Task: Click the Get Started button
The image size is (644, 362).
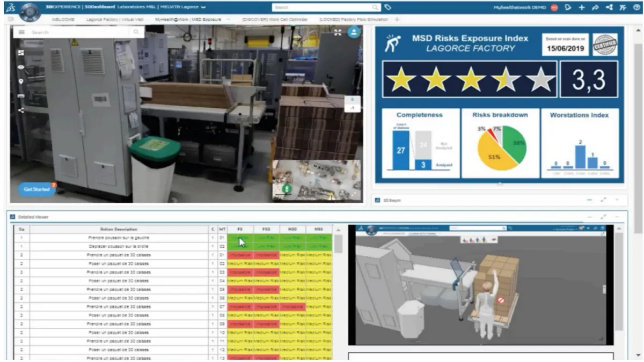Action: click(x=36, y=189)
